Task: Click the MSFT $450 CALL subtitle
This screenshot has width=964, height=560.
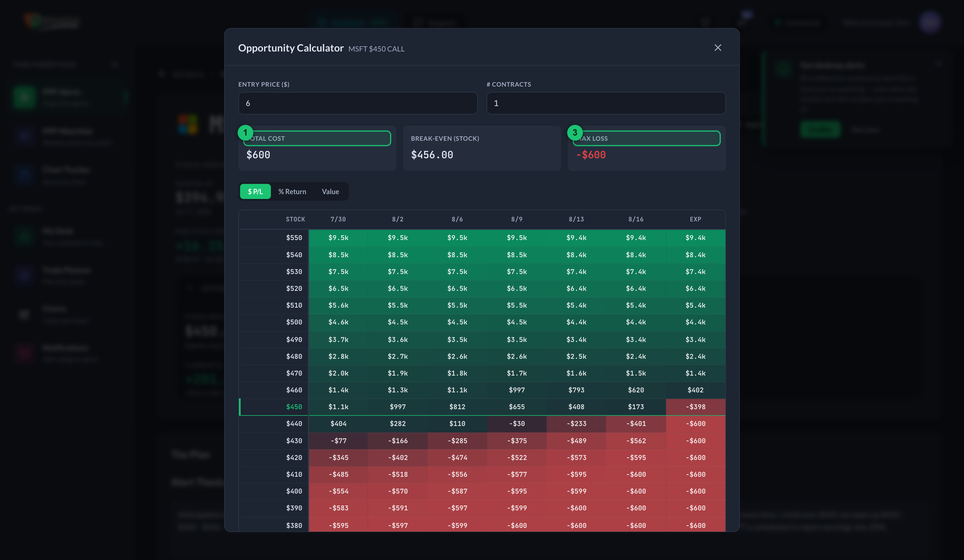Action: (376, 49)
